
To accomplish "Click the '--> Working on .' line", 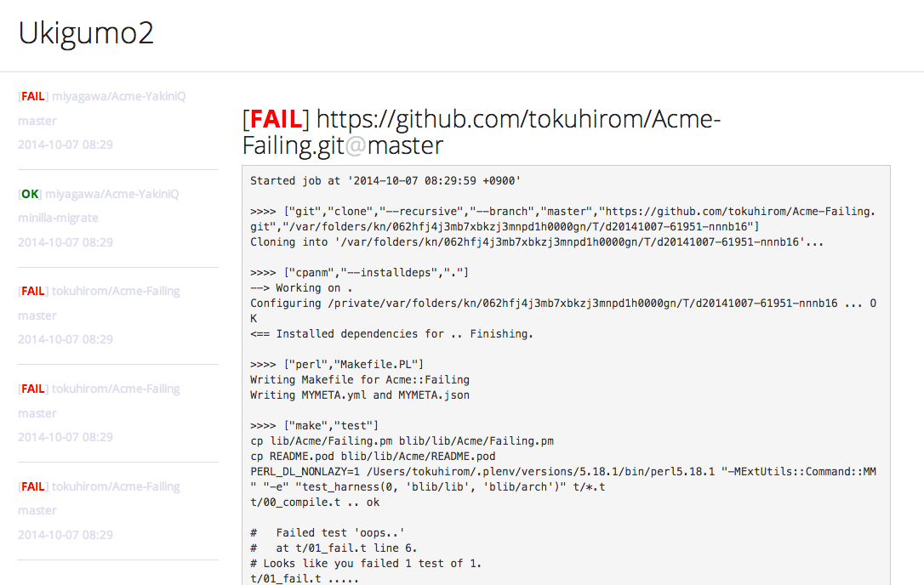I will (x=301, y=288).
